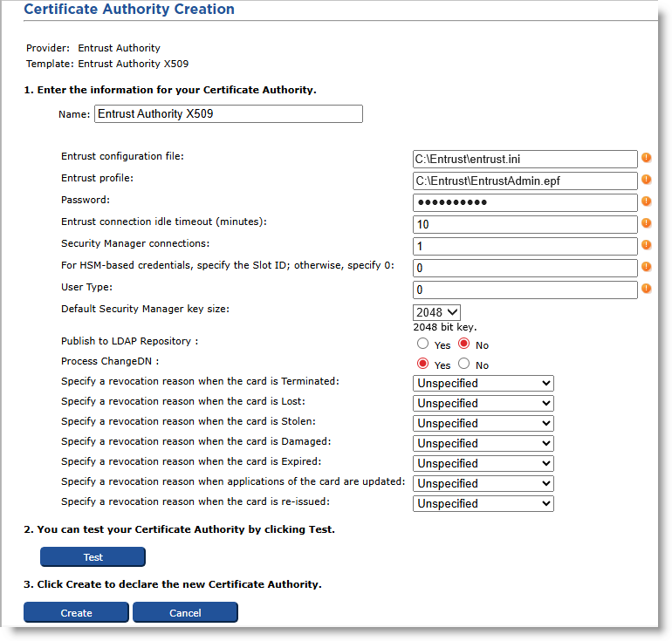The width and height of the screenshot is (672, 641).
Task: Click the Test button
Action: coord(93,557)
